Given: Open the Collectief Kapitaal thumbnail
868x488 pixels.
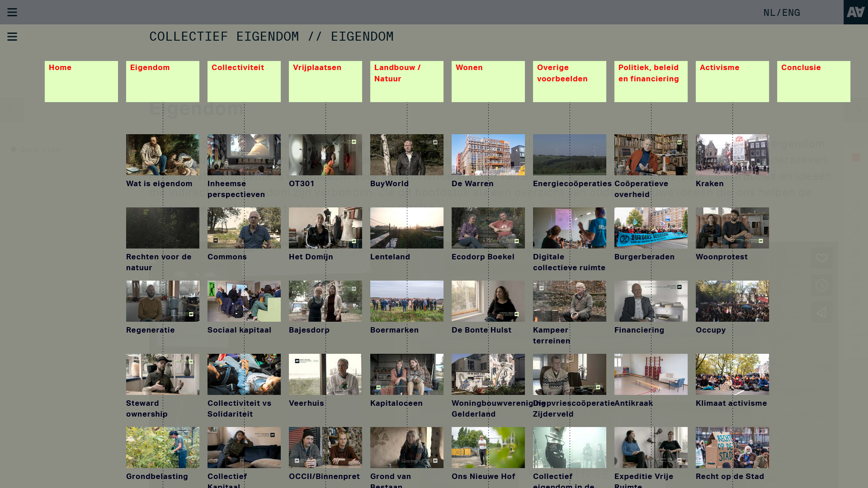Looking at the screenshot, I should point(244,447).
